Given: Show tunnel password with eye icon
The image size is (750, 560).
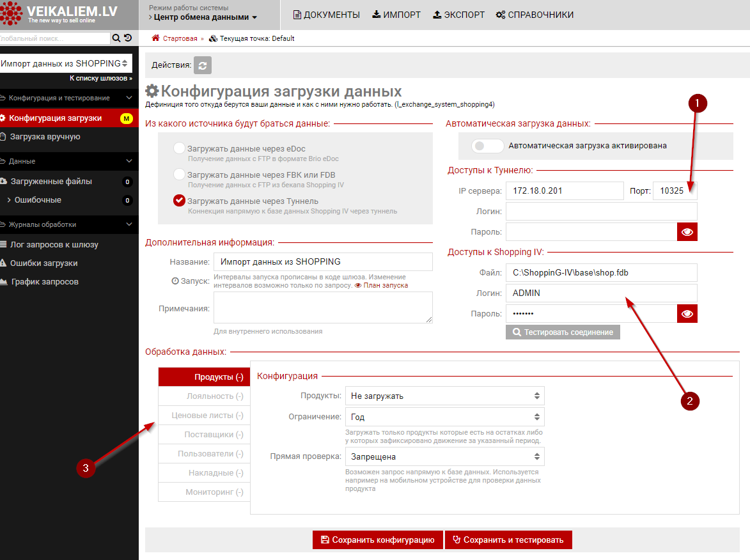Looking at the screenshot, I should click(687, 231).
